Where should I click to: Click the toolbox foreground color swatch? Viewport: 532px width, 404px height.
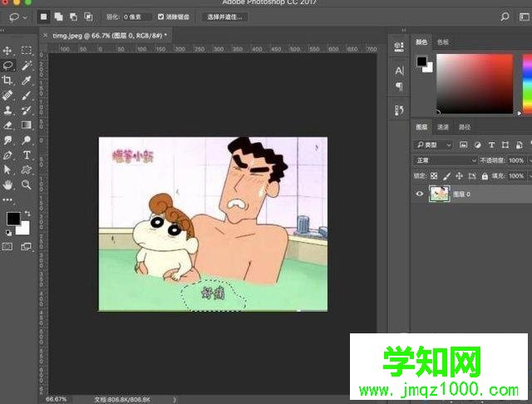13,219
